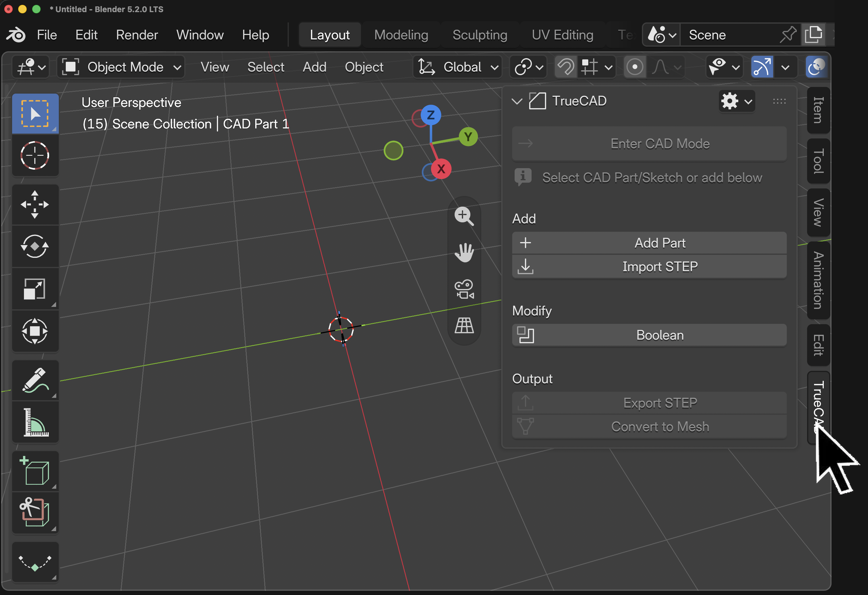Click the Z axis gizmo ball

(x=431, y=115)
